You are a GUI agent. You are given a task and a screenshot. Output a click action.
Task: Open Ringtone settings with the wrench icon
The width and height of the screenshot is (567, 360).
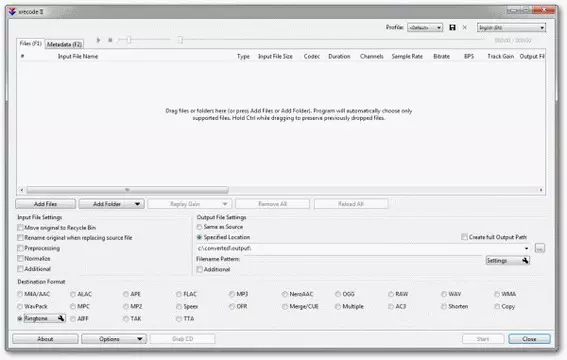tap(61, 318)
